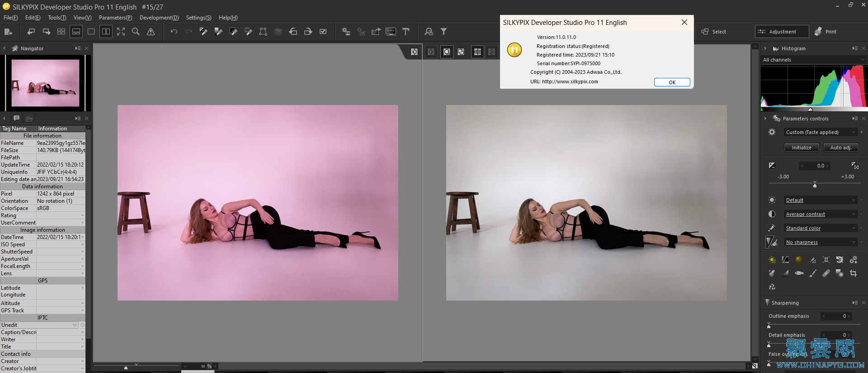
Task: Click the Adjustment section button
Action: tap(782, 32)
